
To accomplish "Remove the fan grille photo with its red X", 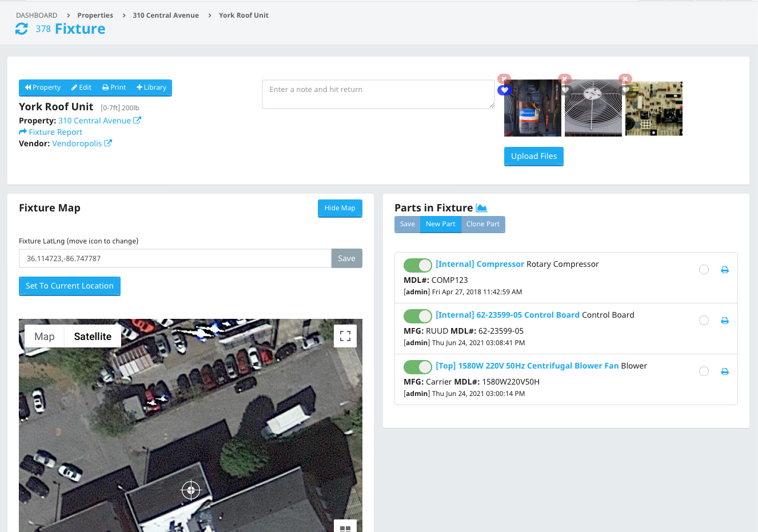I will point(565,79).
